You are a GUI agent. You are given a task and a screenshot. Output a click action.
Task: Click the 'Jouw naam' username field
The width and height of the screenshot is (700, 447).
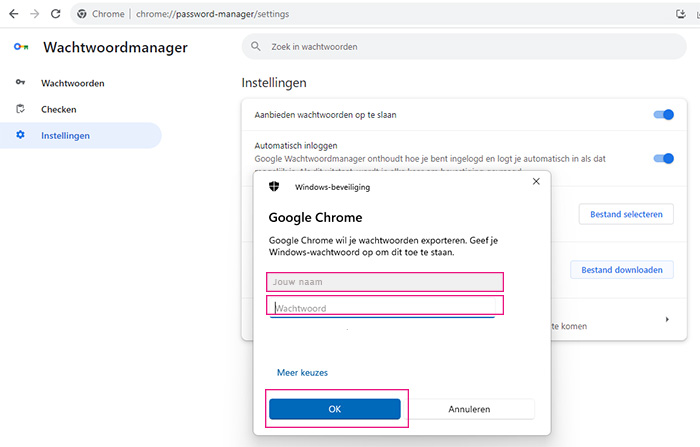pos(385,282)
